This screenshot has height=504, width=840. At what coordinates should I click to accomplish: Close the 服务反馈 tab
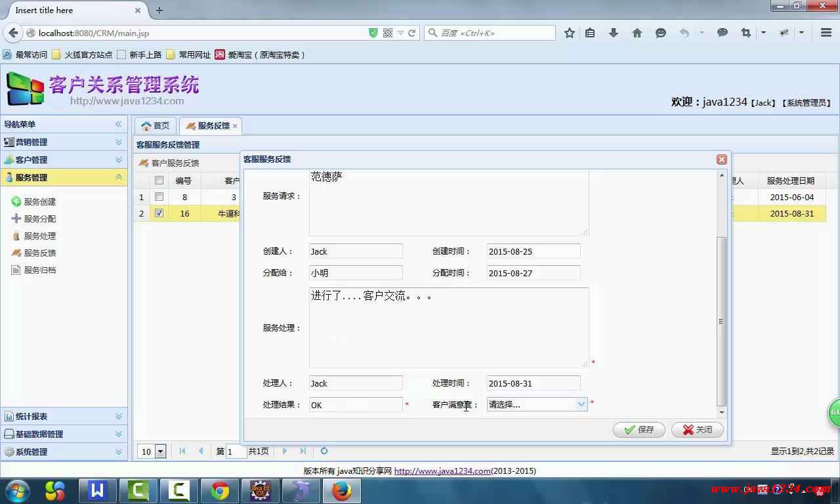click(235, 126)
